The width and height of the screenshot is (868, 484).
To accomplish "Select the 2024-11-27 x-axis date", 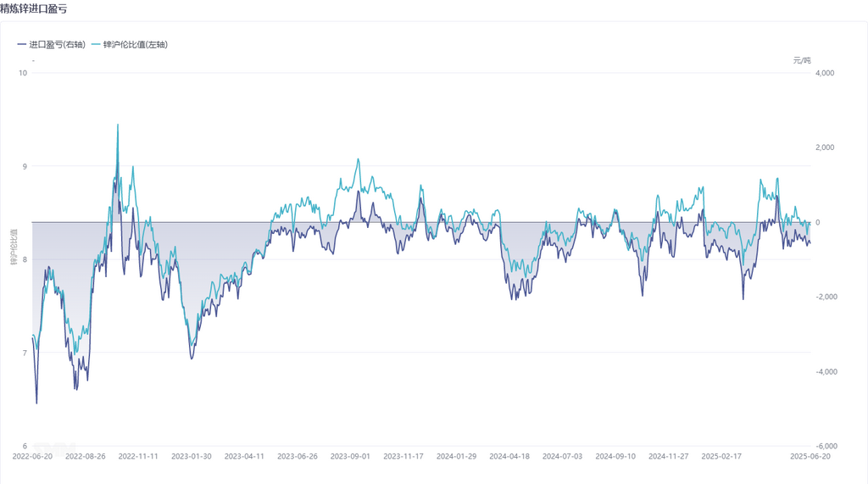I will pos(669,456).
